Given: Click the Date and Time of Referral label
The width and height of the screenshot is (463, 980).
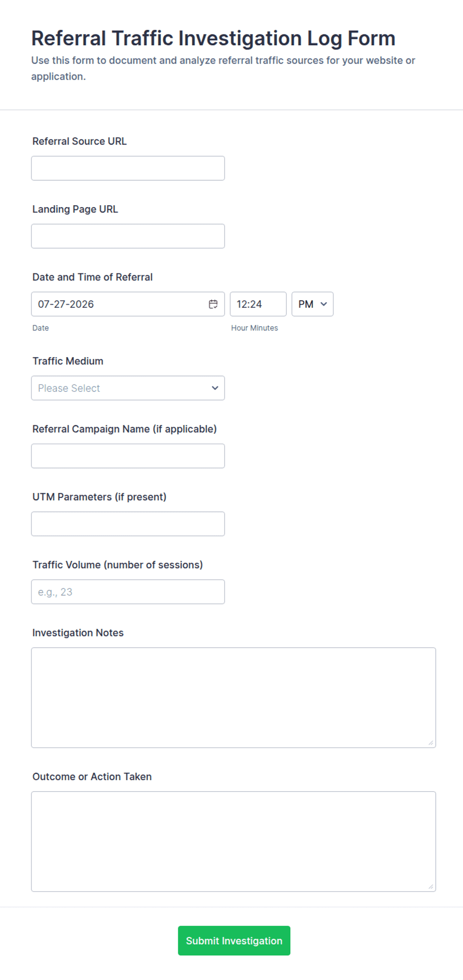Looking at the screenshot, I should tap(93, 277).
